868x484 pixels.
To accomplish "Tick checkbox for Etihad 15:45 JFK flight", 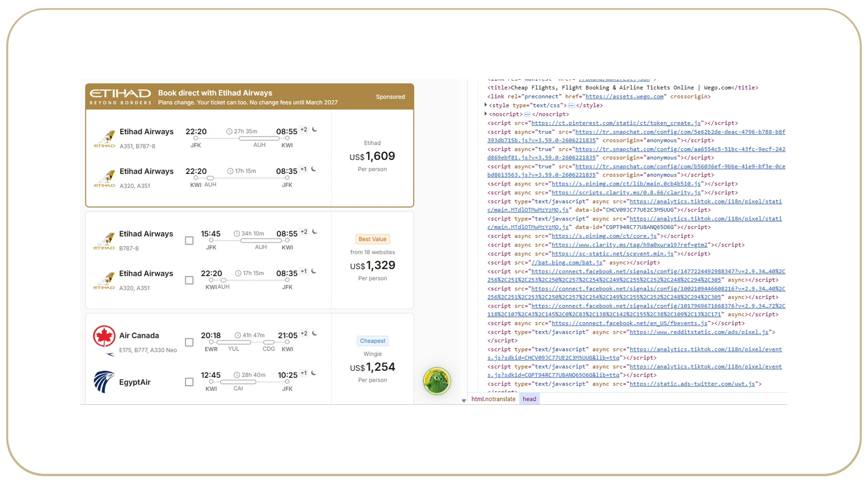I will click(x=189, y=241).
